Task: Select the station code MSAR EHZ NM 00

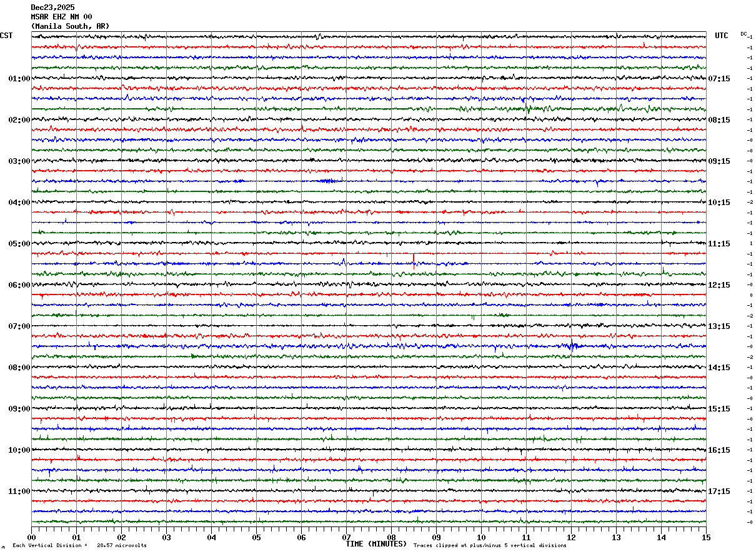Action: [61, 17]
